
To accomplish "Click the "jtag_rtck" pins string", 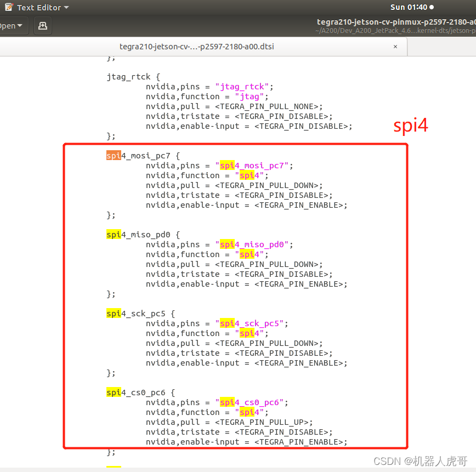I will pyautogui.click(x=242, y=87).
